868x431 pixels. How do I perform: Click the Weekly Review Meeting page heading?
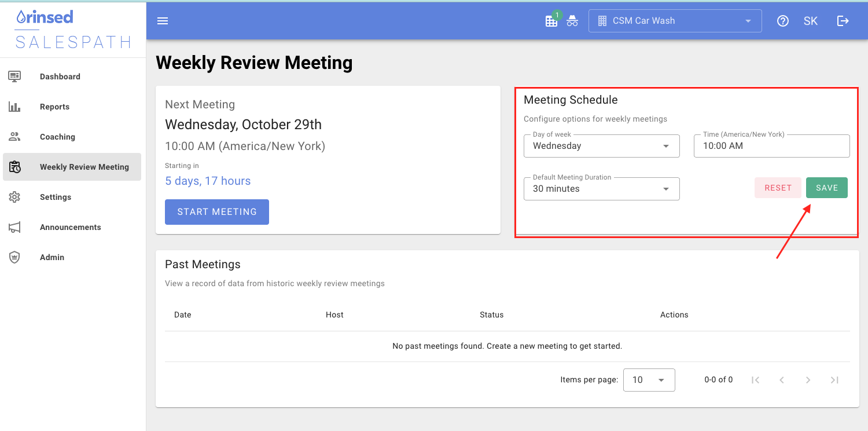tap(254, 63)
